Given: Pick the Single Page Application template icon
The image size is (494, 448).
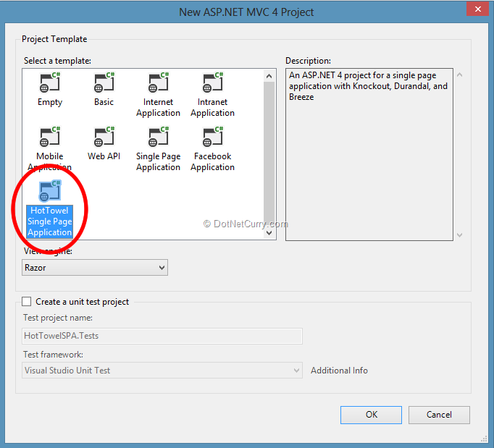Looking at the screenshot, I should [159, 137].
